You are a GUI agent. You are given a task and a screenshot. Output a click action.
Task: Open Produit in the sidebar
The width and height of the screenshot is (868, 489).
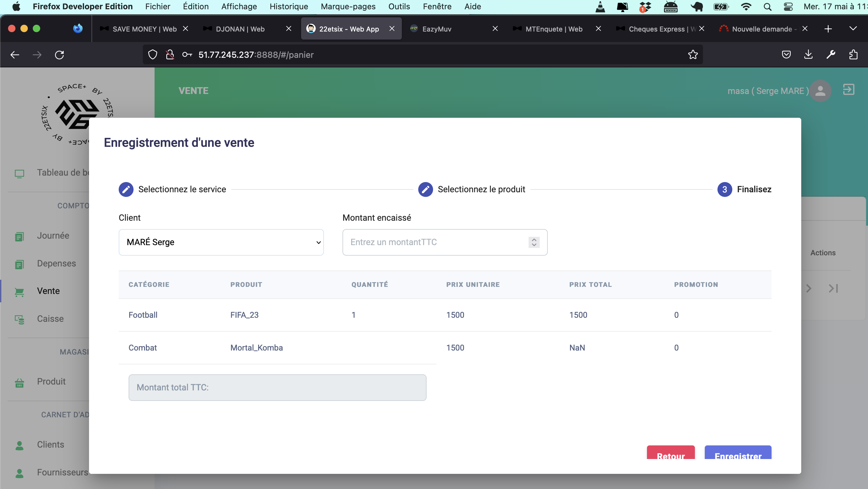(x=51, y=381)
